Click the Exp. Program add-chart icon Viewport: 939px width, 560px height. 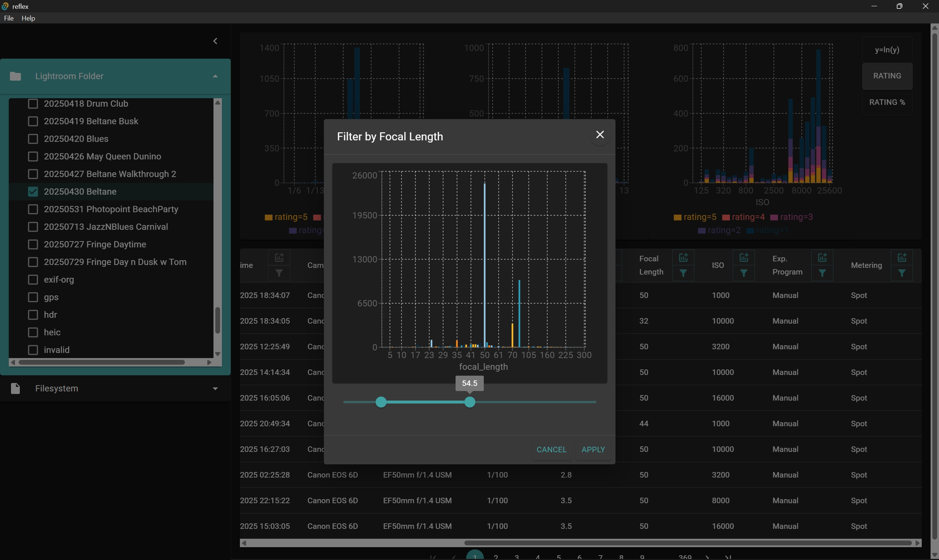coord(822,258)
